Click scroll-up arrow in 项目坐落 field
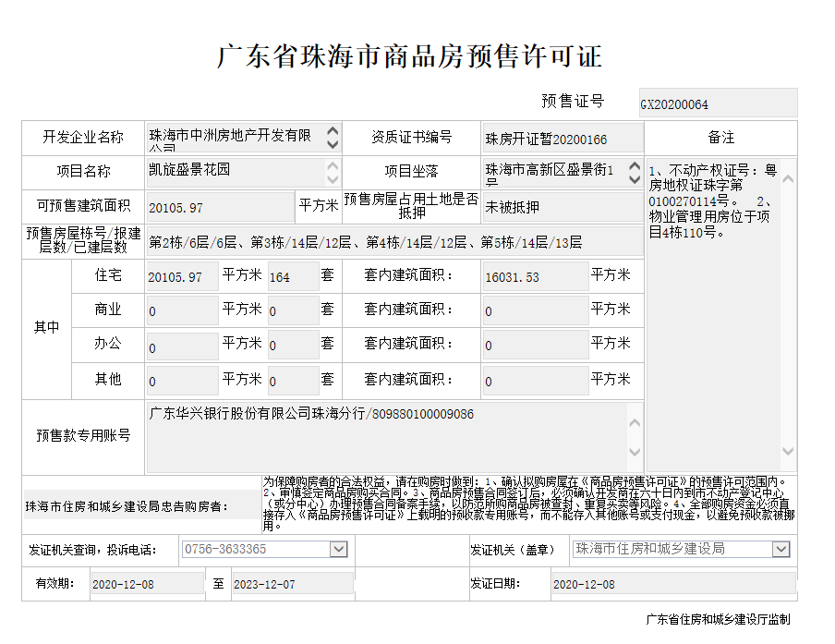Screen dimensions: 835x644 [x=634, y=165]
